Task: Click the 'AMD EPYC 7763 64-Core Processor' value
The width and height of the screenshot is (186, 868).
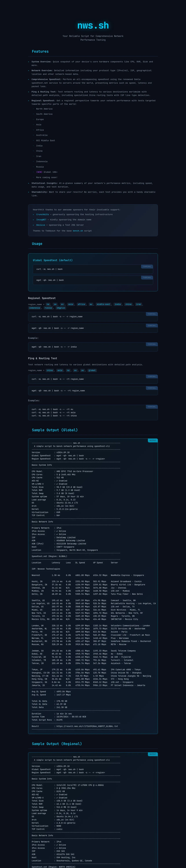Action: [x=75, y=471]
